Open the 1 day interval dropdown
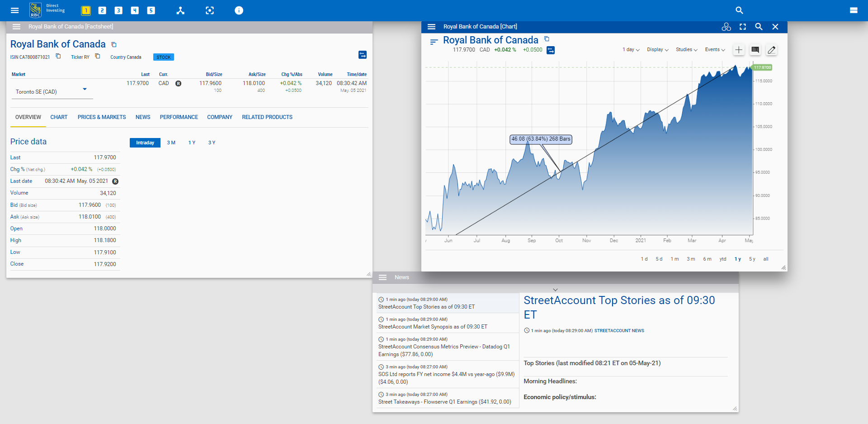This screenshot has height=424, width=868. coord(631,50)
